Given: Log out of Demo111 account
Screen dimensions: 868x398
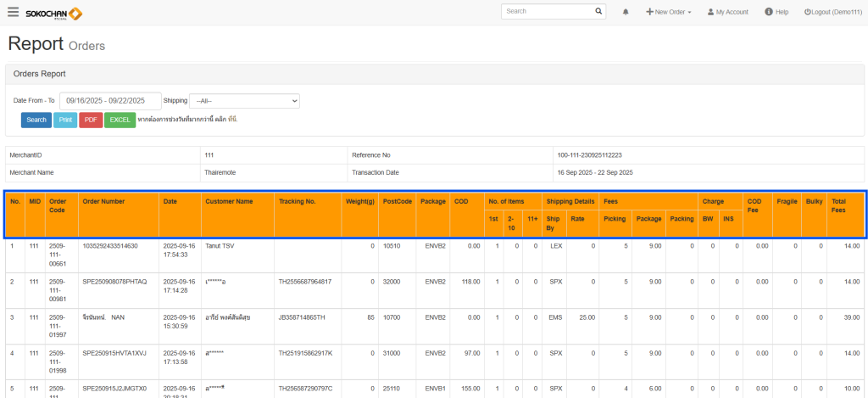Looking at the screenshot, I should (x=832, y=12).
